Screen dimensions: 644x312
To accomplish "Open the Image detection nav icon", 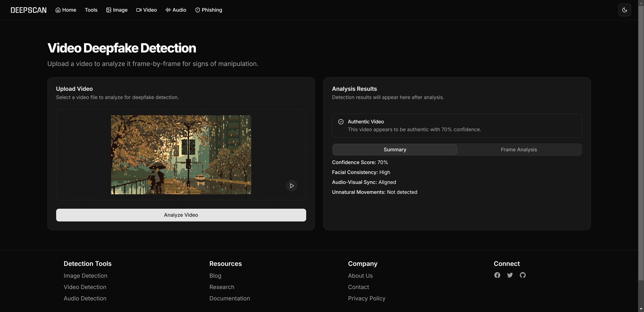I will click(x=109, y=10).
